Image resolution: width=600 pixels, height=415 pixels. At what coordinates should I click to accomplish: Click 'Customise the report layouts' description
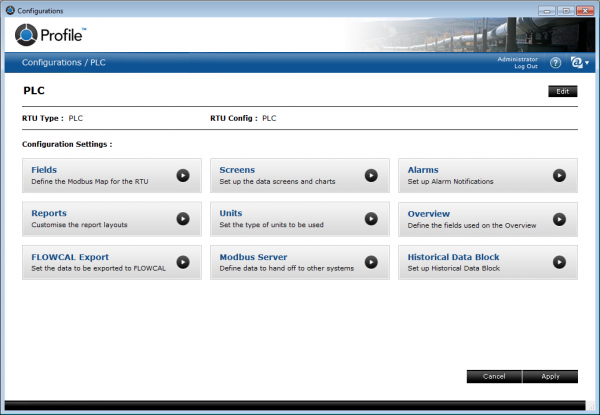[79, 225]
